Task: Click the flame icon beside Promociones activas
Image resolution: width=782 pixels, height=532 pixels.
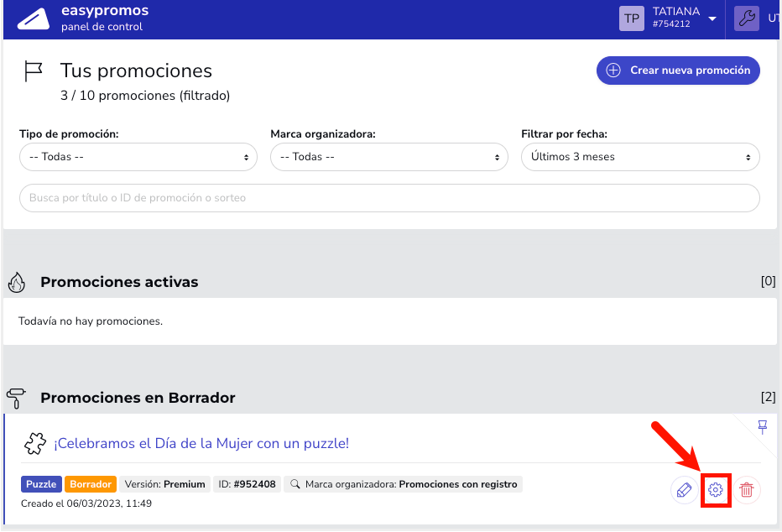Action: coord(17,282)
